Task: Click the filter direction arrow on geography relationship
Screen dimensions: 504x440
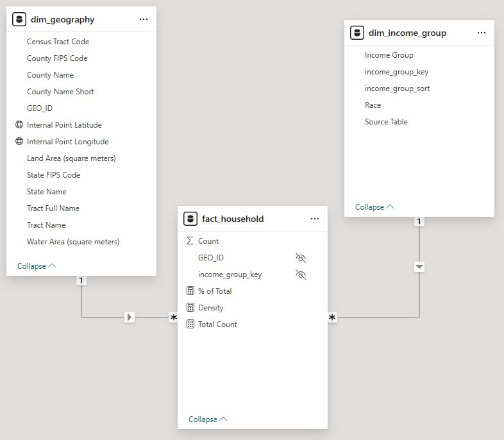Action: pos(130,317)
